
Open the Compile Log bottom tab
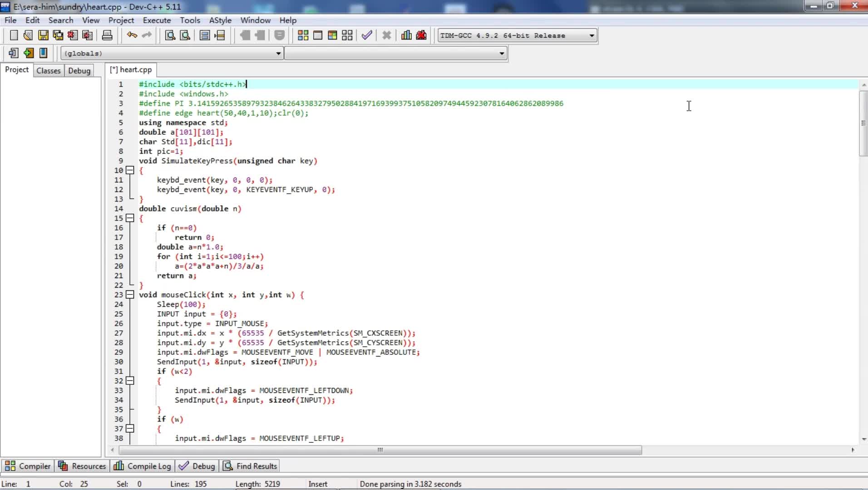coord(143,466)
